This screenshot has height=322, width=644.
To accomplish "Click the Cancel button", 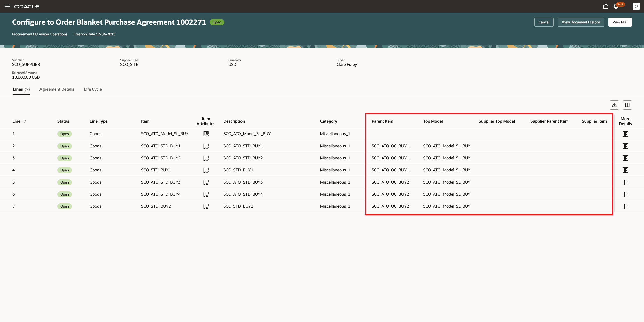I will click(544, 22).
